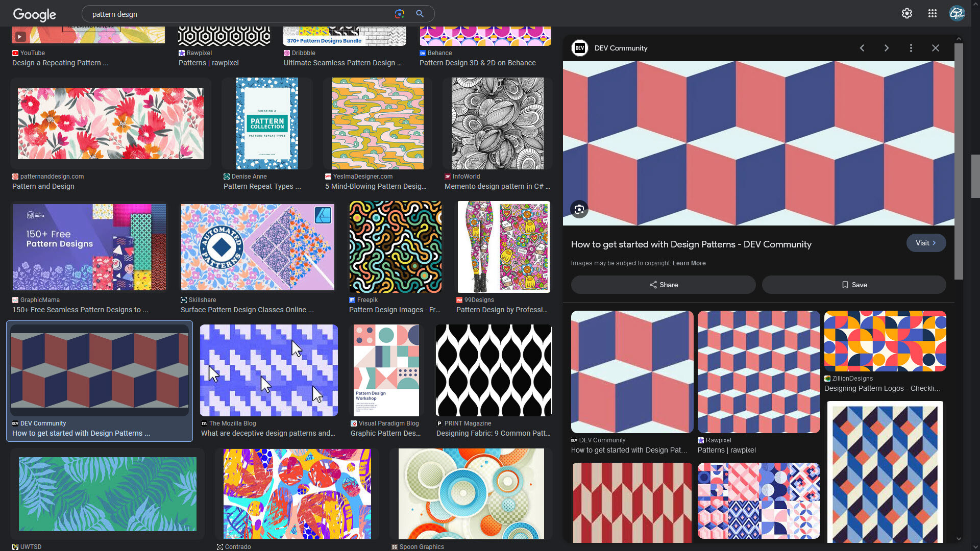Click the Learn More link

(x=689, y=263)
